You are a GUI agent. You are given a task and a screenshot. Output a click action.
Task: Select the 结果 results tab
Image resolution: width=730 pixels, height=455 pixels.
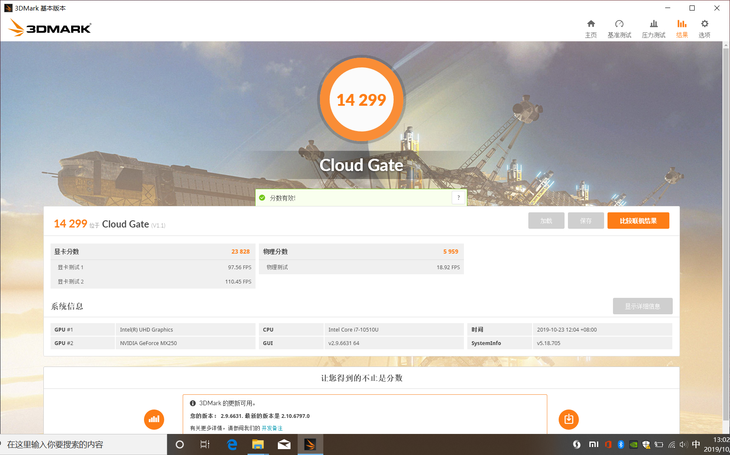pos(682,29)
